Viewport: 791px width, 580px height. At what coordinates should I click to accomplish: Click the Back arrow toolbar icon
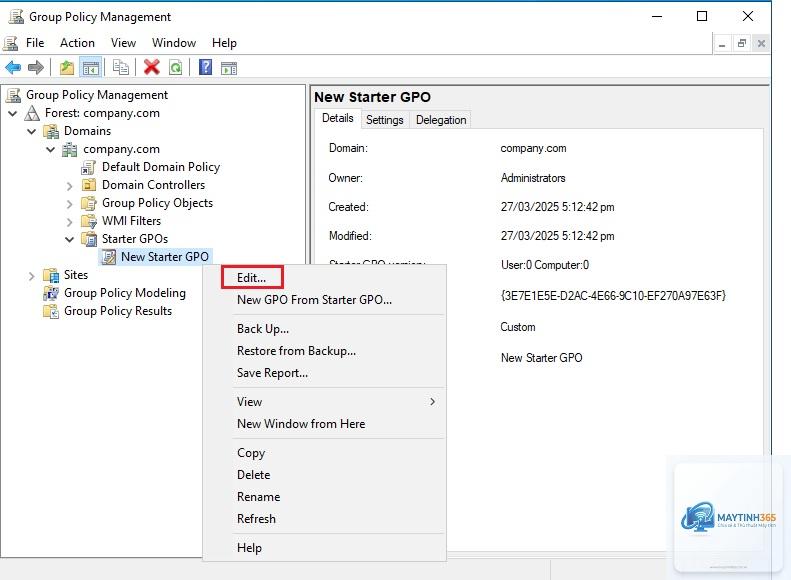click(13, 67)
